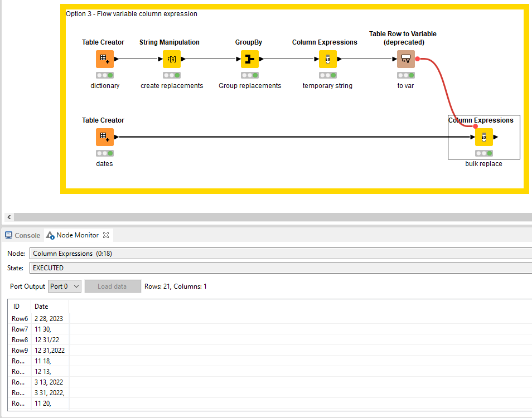Click the State field showing EXECUTED
Screen dimensions: 532x418
[x=280, y=268]
